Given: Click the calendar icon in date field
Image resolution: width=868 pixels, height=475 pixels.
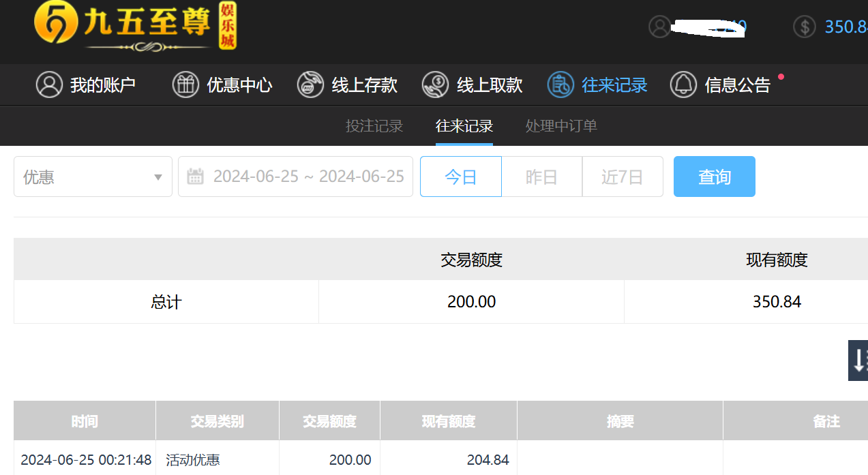Looking at the screenshot, I should coord(196,177).
